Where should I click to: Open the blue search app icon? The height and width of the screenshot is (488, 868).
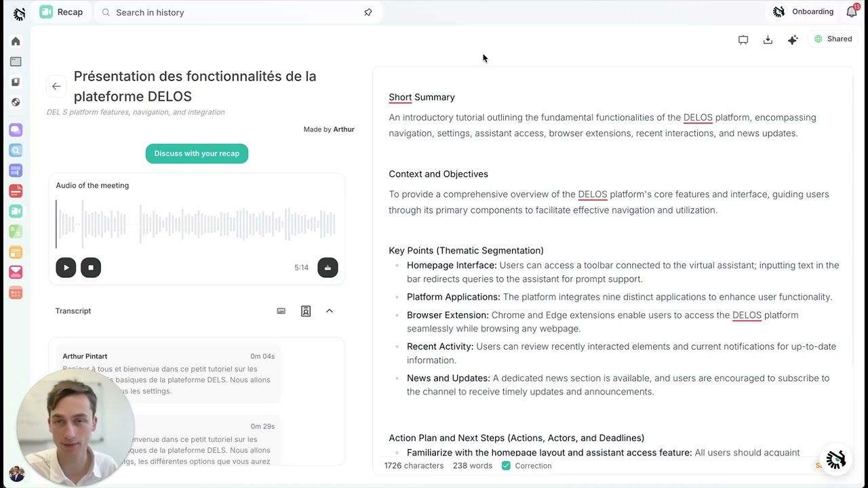pos(16,150)
